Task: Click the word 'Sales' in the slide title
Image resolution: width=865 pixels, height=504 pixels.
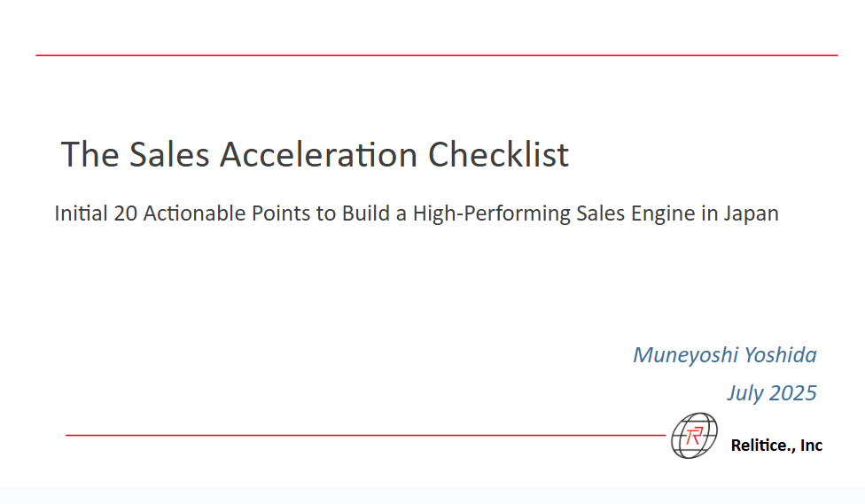Action: tap(169, 154)
